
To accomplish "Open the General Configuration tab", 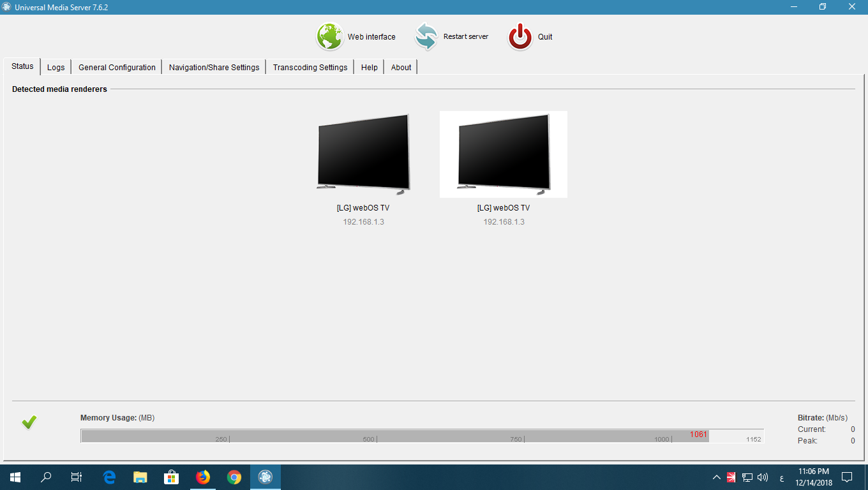I will click(x=117, y=67).
